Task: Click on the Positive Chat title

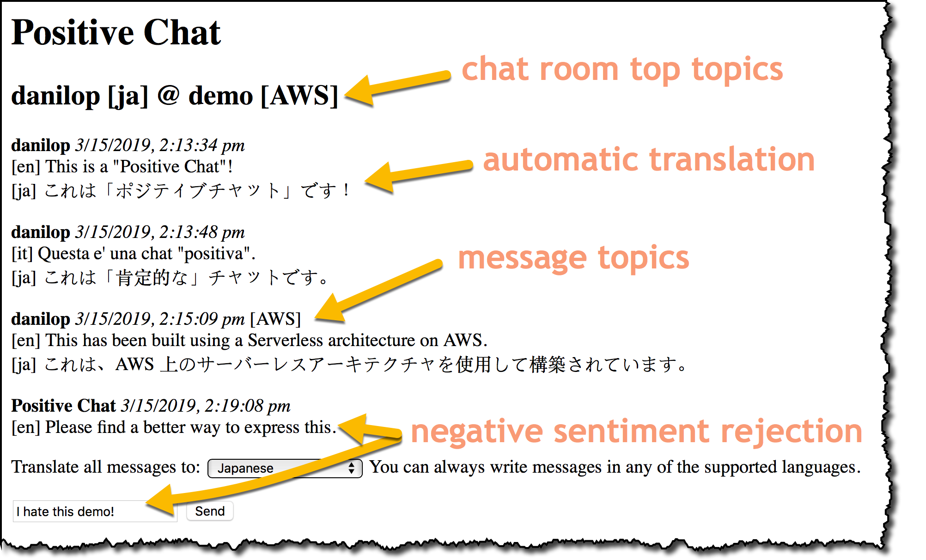Action: tap(103, 31)
